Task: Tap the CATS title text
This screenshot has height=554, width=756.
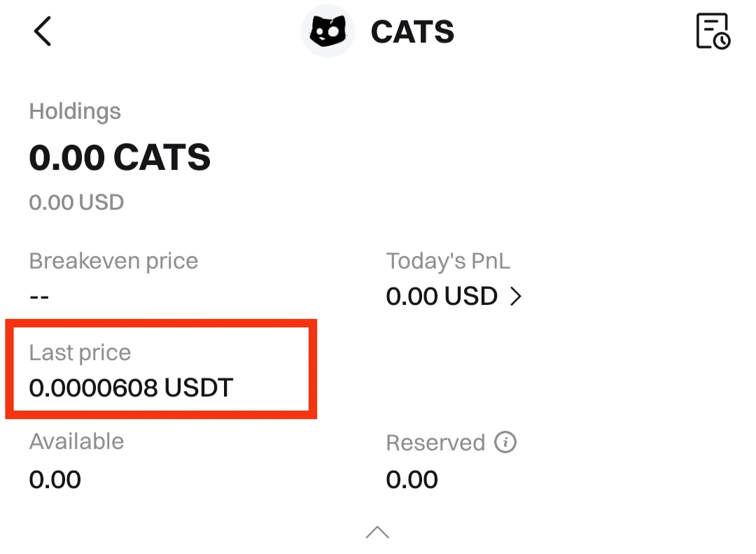Action: 412,31
